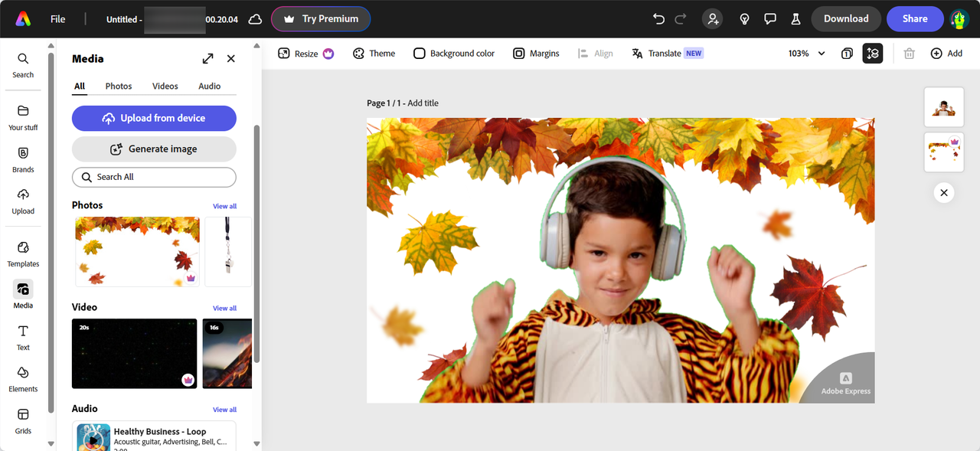
Task: Open the Brands panel
Action: coord(23,159)
